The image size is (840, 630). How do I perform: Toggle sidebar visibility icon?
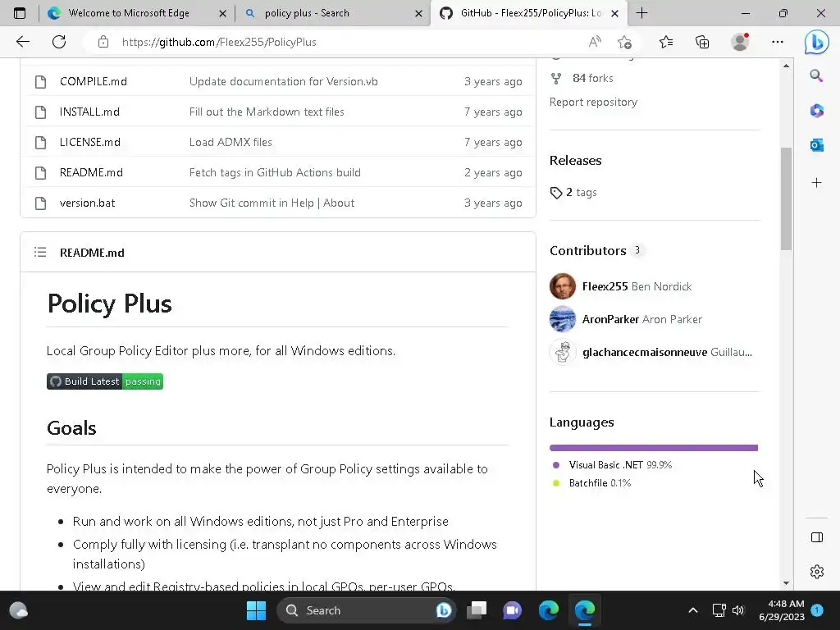tap(816, 537)
